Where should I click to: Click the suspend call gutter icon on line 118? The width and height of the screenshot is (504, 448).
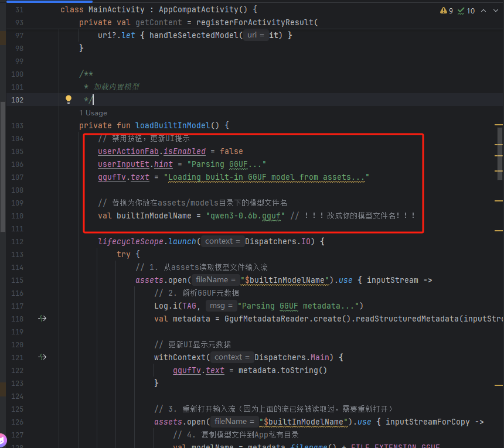[42, 319]
